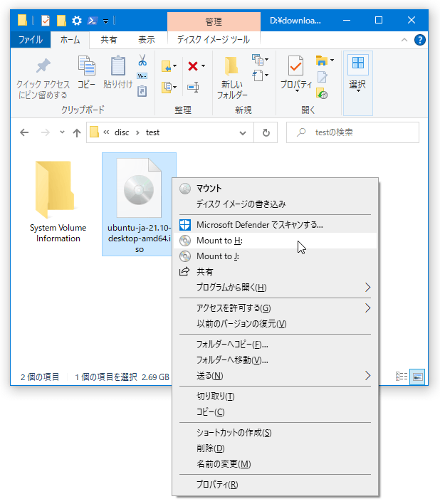The height and width of the screenshot is (504, 440).
Task: Switch to the 表示 ribbon tab
Action: click(147, 40)
